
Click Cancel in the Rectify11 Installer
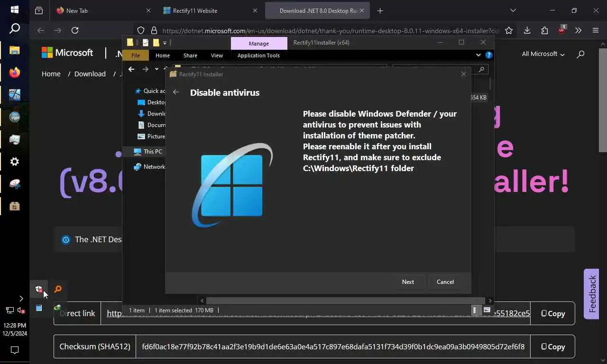click(445, 282)
